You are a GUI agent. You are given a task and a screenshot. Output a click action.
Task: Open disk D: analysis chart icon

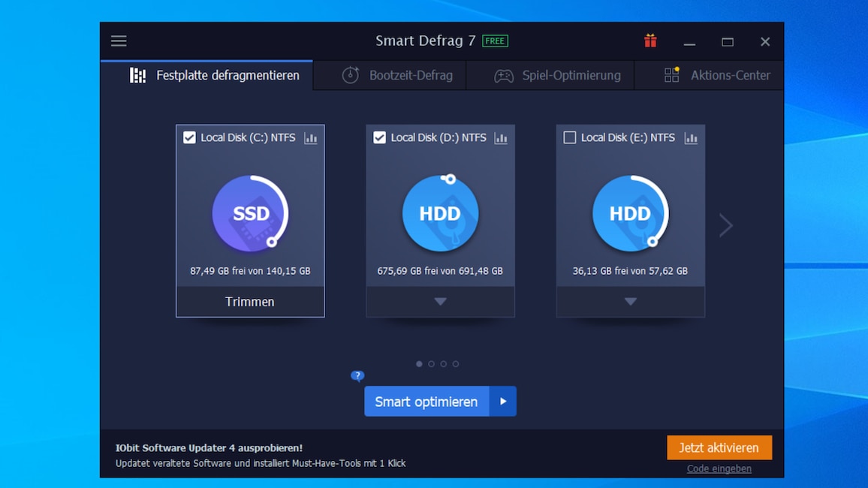click(501, 138)
